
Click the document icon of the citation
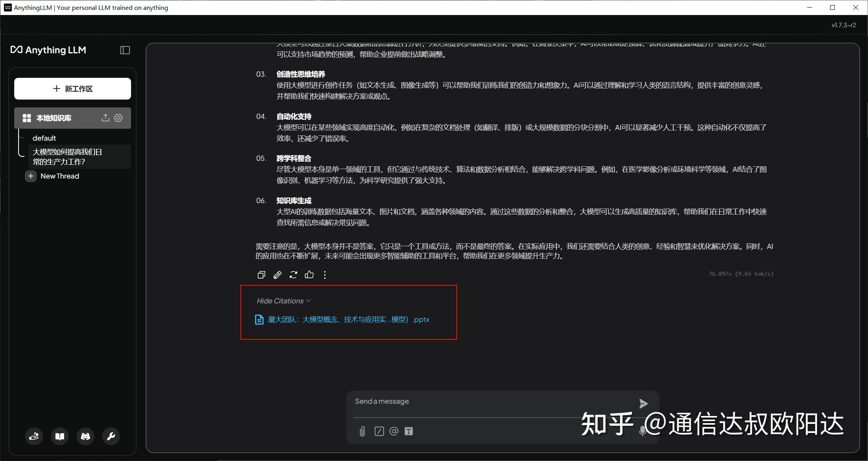pos(259,320)
